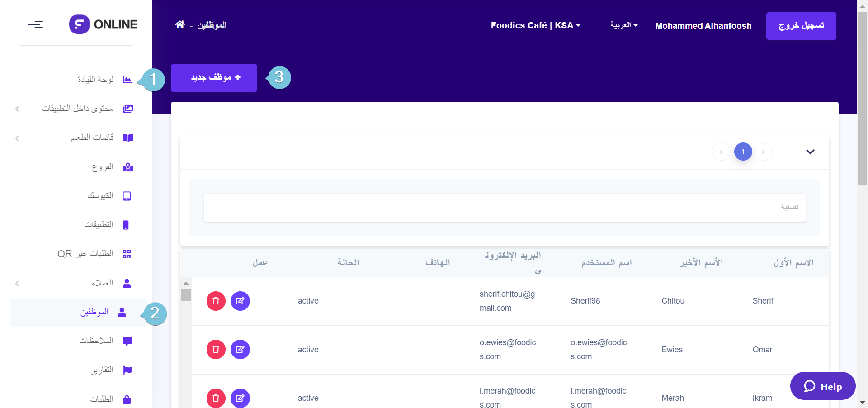Open the Foodics Café | KSA dropdown
This screenshot has width=868, height=408.
(x=535, y=26)
